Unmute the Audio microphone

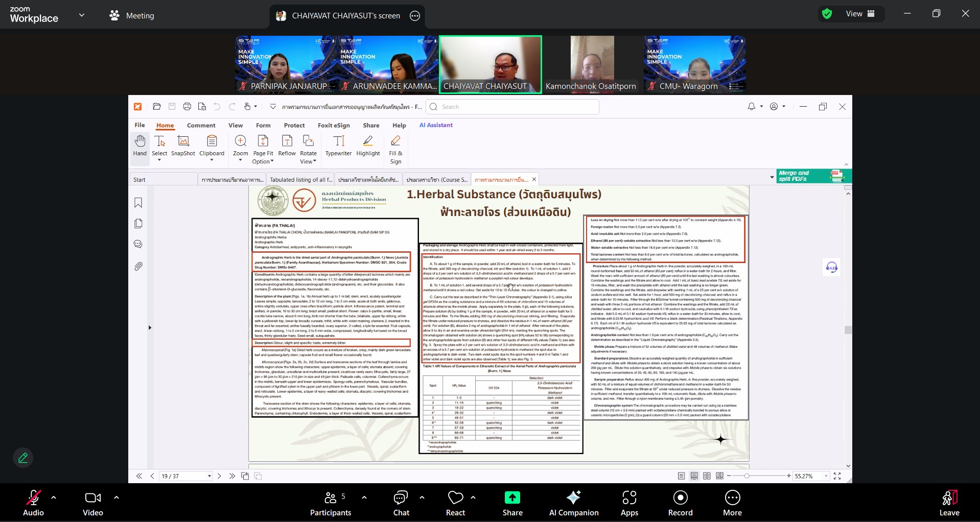tap(33, 503)
